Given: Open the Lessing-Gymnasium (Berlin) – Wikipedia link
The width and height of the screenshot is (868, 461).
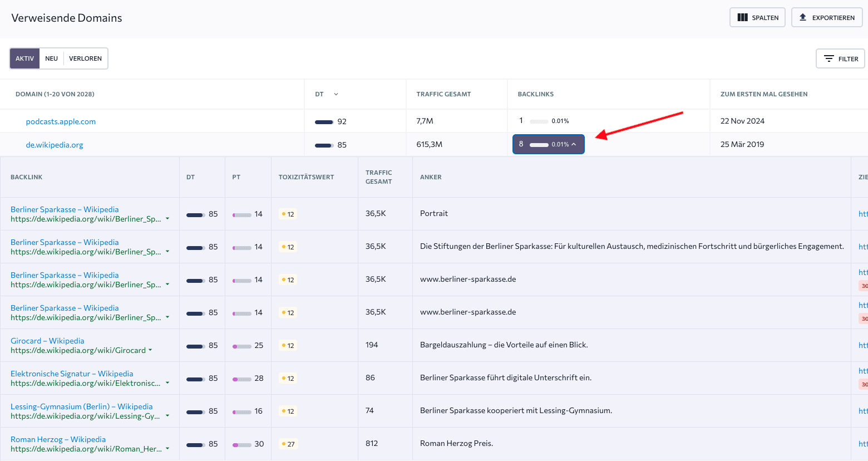Looking at the screenshot, I should (81, 406).
